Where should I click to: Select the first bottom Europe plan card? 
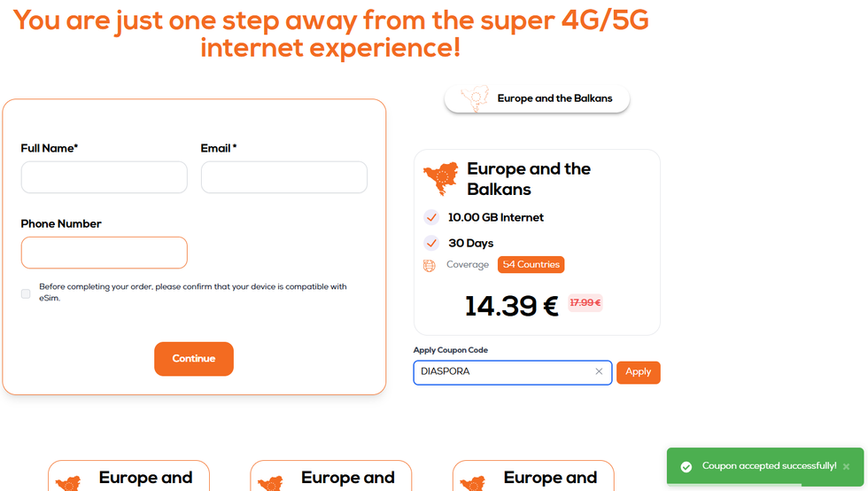(128, 477)
